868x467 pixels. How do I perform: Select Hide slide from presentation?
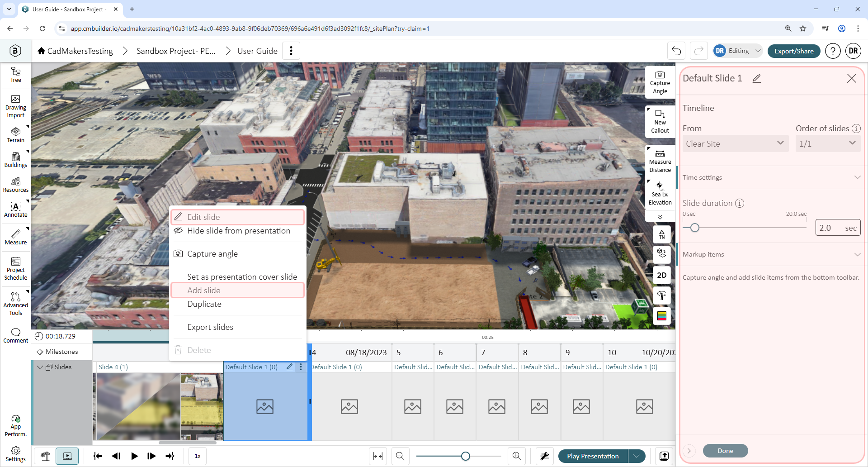click(x=237, y=231)
